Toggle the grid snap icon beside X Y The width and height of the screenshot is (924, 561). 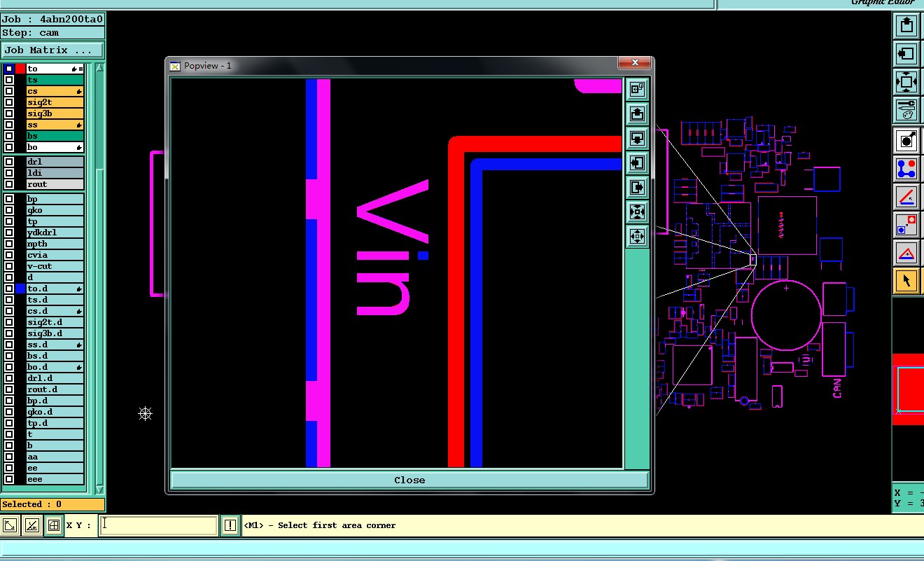click(x=53, y=525)
